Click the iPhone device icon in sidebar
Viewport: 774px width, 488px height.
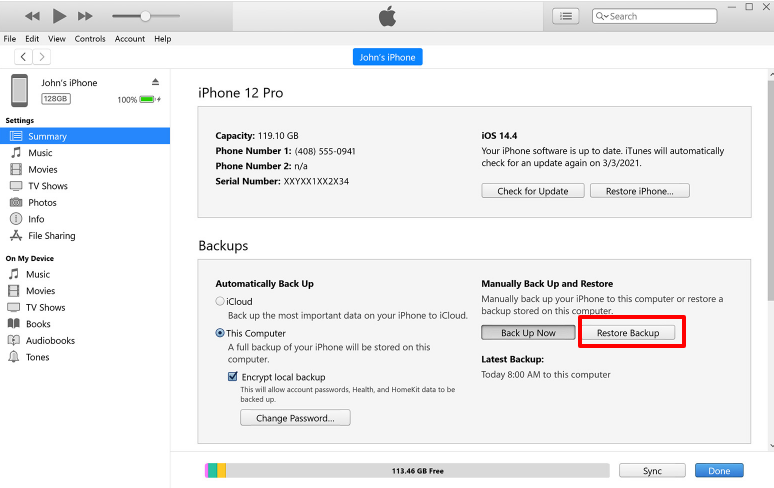pos(20,90)
